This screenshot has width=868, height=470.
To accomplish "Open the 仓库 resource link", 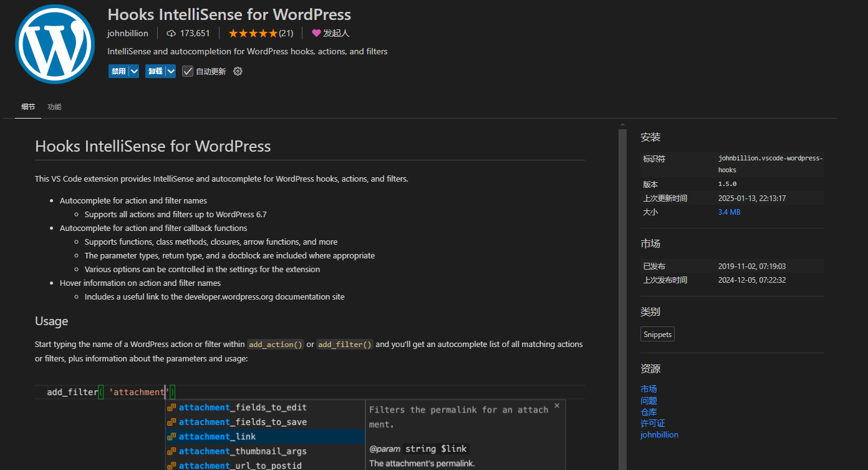I will tap(649, 412).
